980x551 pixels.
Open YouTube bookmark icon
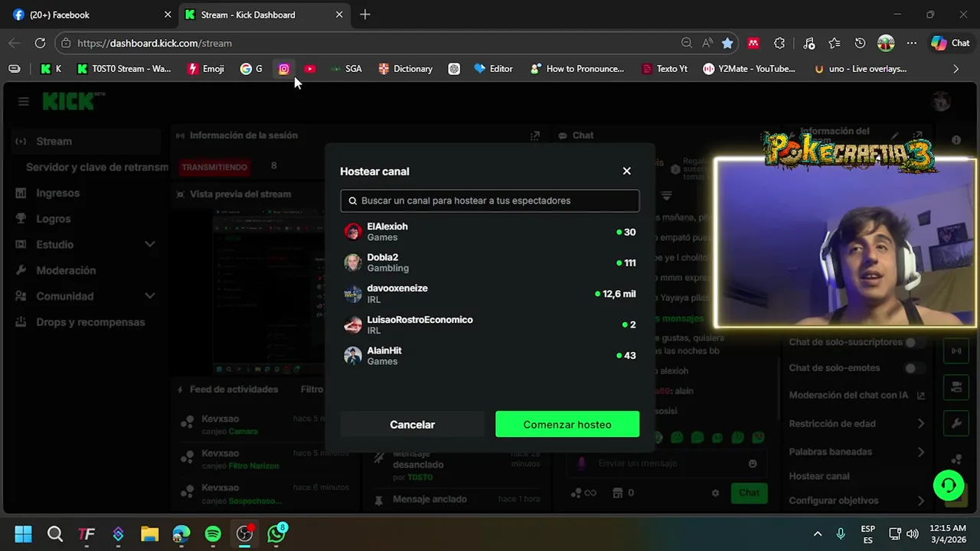(x=309, y=69)
